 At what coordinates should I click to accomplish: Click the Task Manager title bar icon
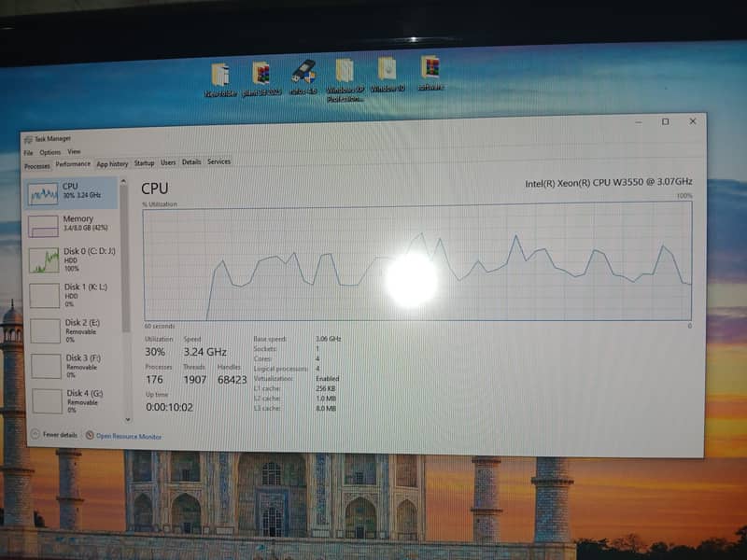[29, 139]
